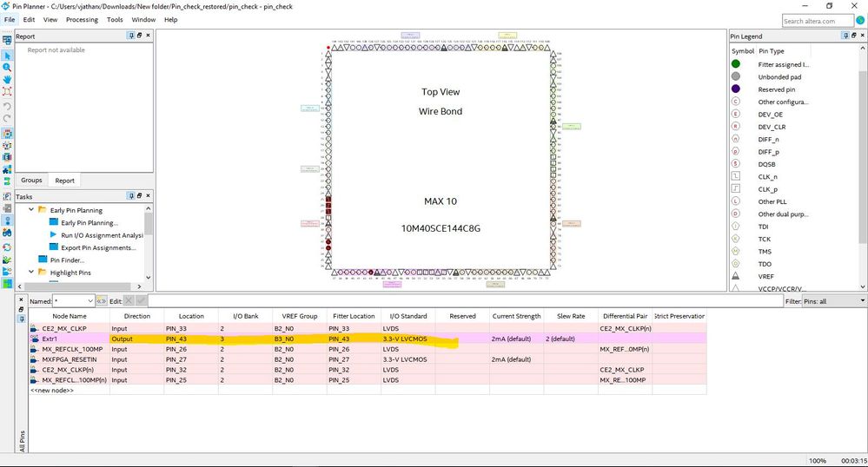This screenshot has width=868, height=467.
Task: Select the hand pan tool
Action: (x=7, y=79)
